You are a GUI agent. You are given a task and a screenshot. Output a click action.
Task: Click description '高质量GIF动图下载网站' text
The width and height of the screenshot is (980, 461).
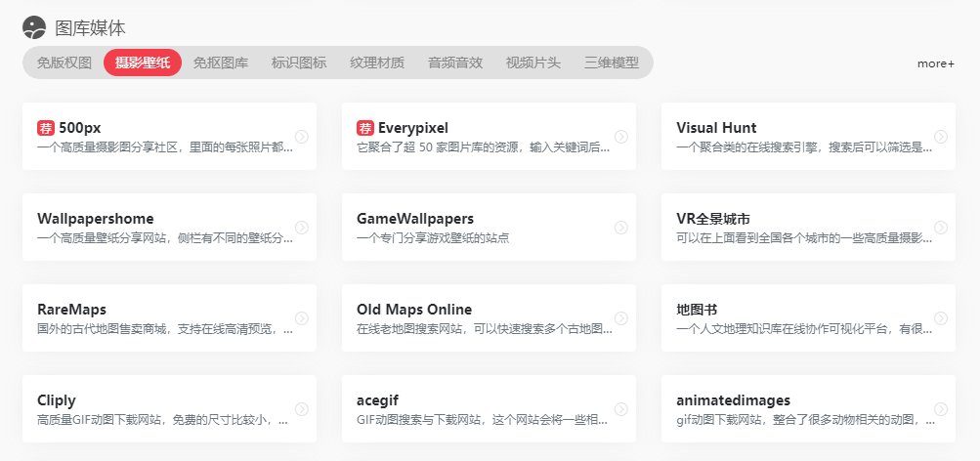pos(101,420)
